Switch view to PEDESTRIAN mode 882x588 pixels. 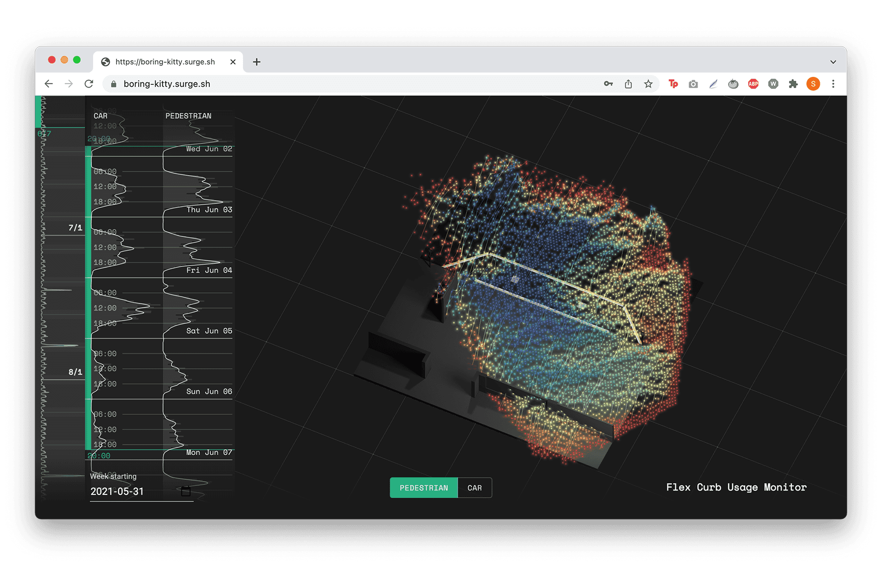424,488
